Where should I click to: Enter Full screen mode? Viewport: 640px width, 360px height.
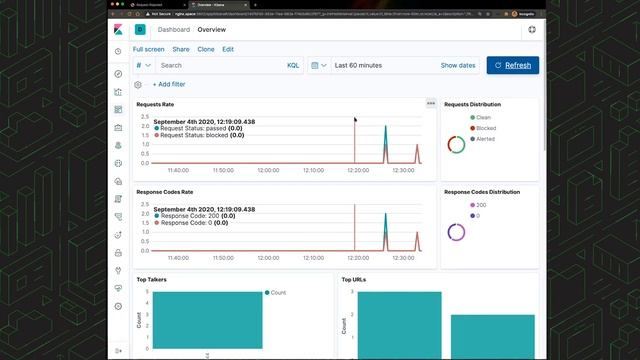tap(149, 49)
